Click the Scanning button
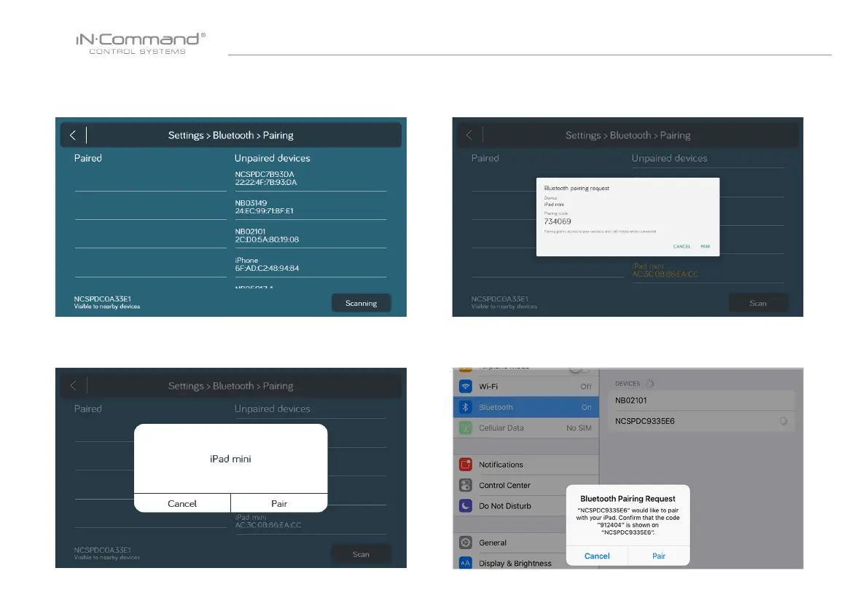Viewport: 868px width, 611px height. tap(361, 303)
